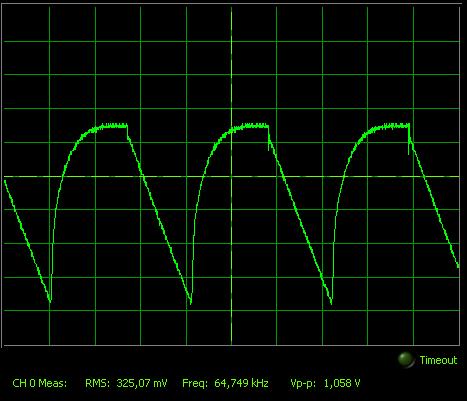Click the Freq reading 64,749 kHz
Image resolution: width=467 pixels, height=401 pixels.
[x=241, y=383]
